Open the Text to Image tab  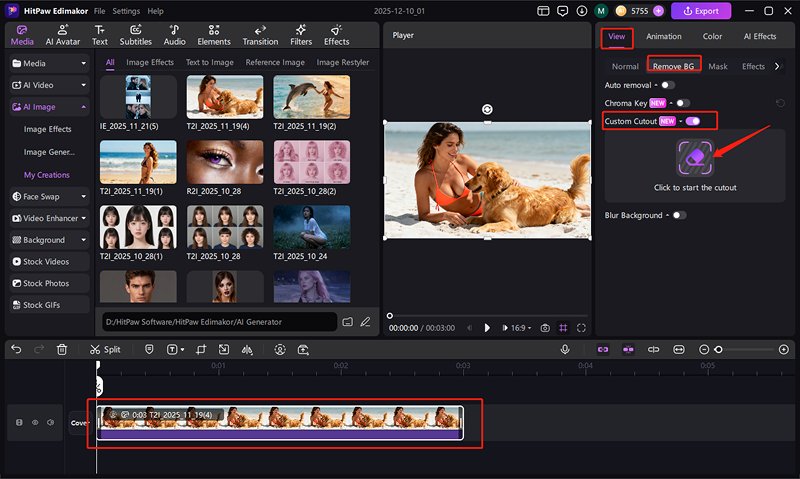[x=210, y=62]
